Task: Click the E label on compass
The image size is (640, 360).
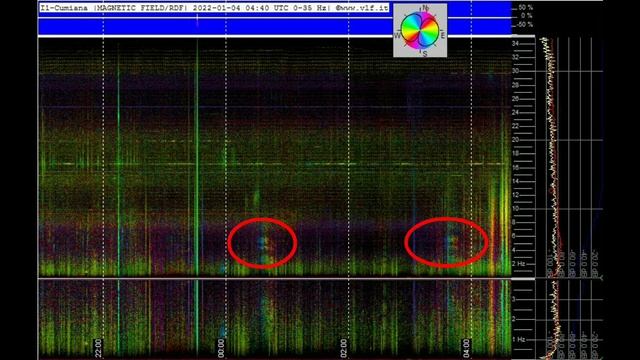Action: click(443, 36)
